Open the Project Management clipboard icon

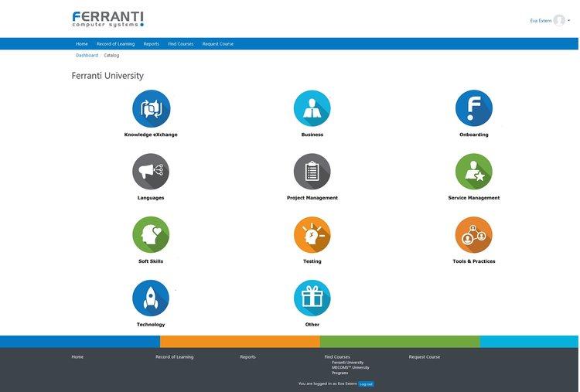click(312, 172)
